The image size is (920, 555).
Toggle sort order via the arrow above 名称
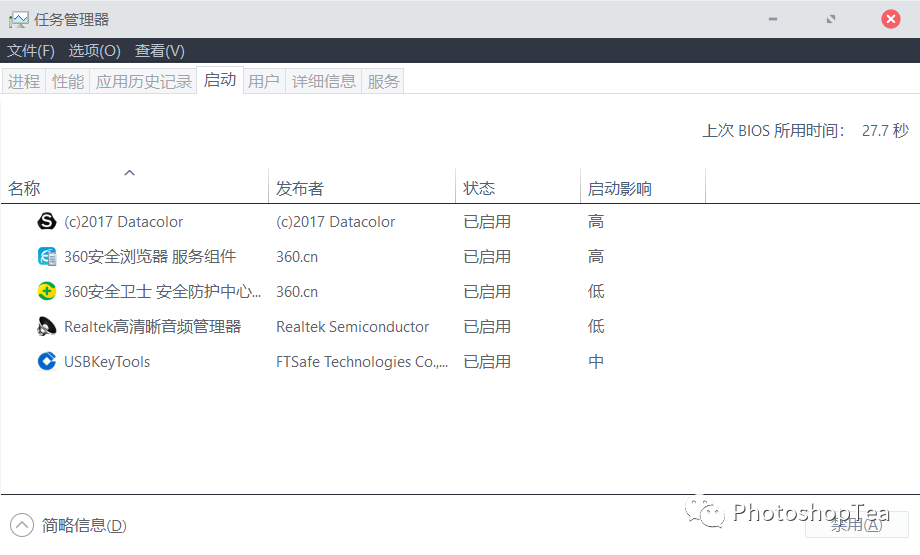pyautogui.click(x=130, y=172)
